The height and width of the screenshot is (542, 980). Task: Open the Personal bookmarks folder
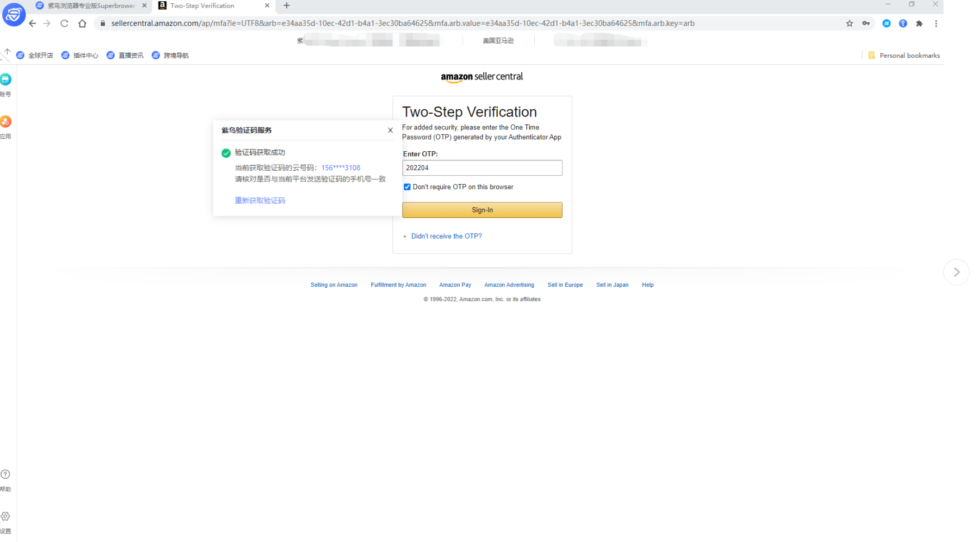coord(904,55)
